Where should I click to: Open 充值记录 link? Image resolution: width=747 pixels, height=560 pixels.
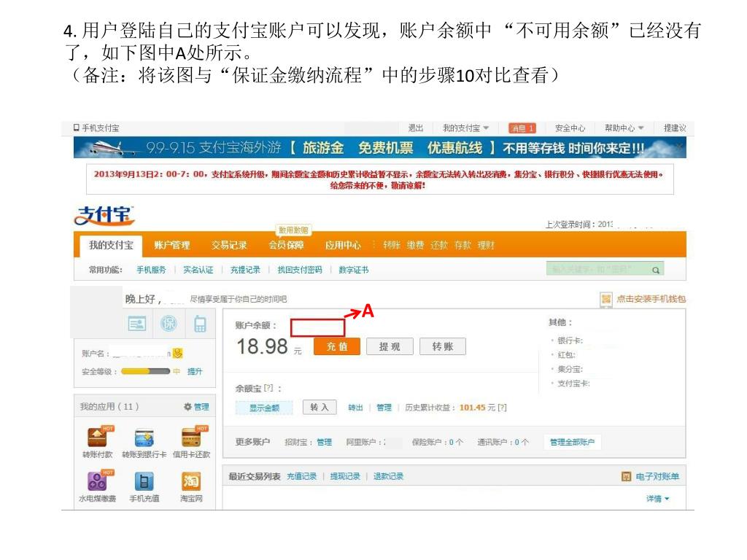pos(301,476)
